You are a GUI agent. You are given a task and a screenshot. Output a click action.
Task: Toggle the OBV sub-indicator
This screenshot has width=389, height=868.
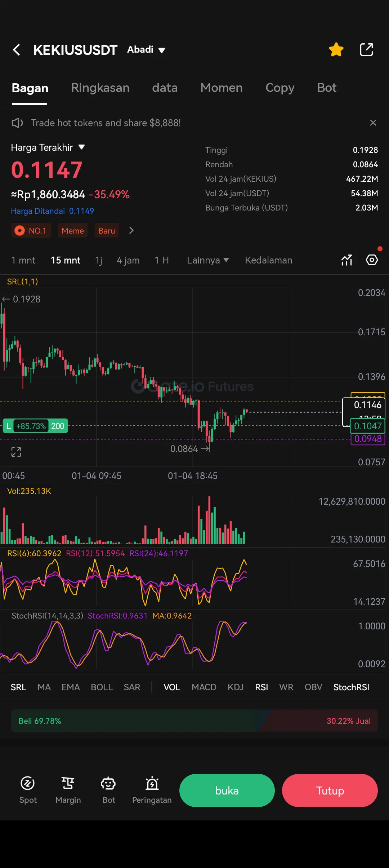pos(313,687)
